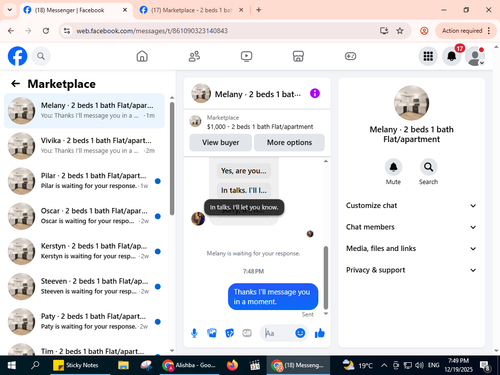Open the Video (Watch) icon
Image resolution: width=500 pixels, height=375 pixels.
(246, 56)
